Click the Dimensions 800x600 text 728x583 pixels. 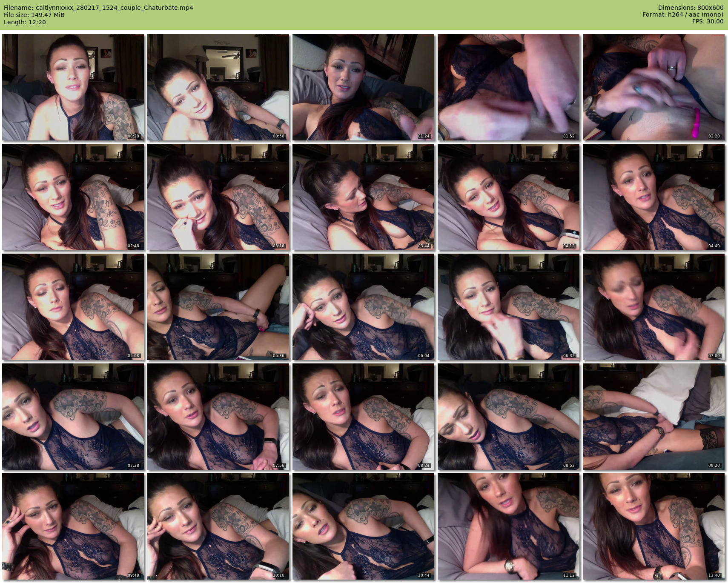pyautogui.click(x=691, y=8)
